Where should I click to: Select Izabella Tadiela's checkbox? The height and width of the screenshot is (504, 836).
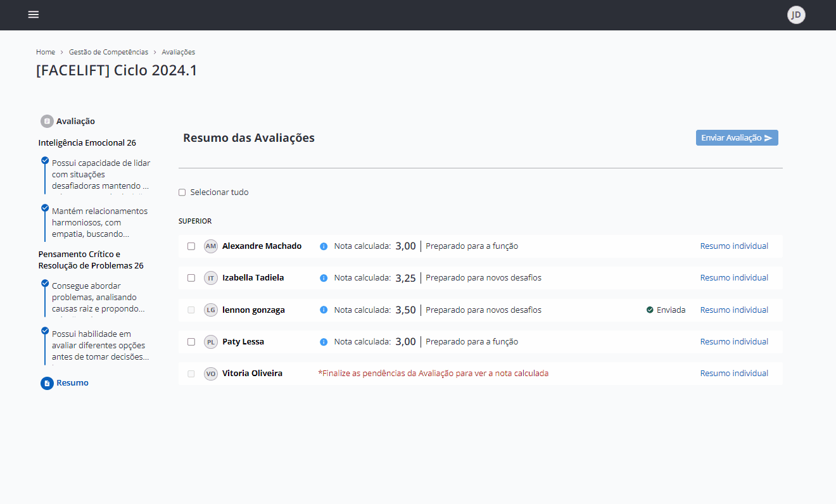click(x=191, y=278)
